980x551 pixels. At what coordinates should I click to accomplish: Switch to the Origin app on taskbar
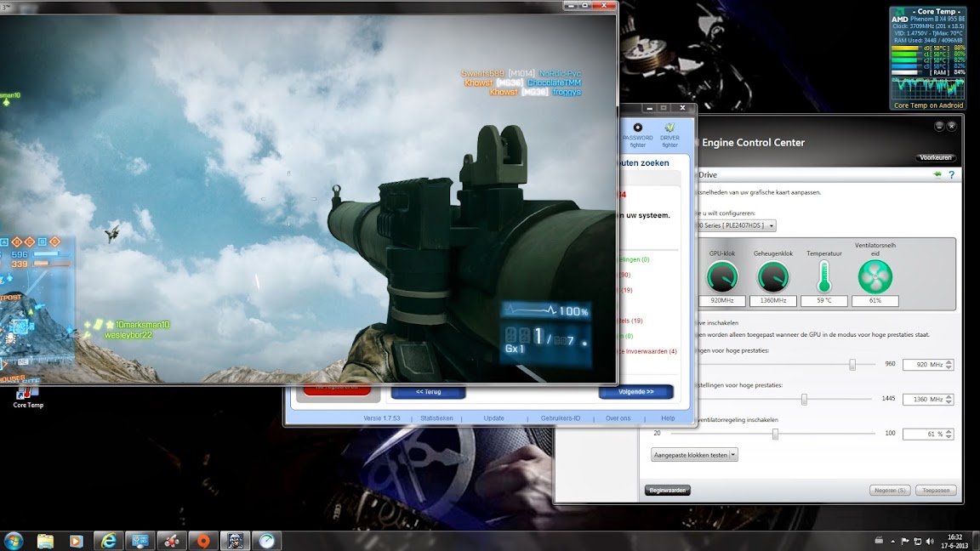tap(203, 541)
